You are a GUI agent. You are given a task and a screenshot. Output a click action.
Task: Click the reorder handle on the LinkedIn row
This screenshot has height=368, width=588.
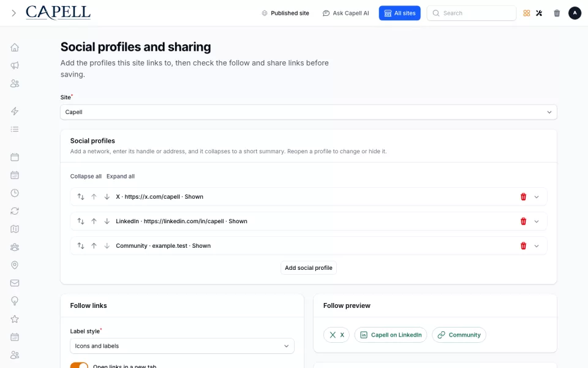(x=81, y=221)
